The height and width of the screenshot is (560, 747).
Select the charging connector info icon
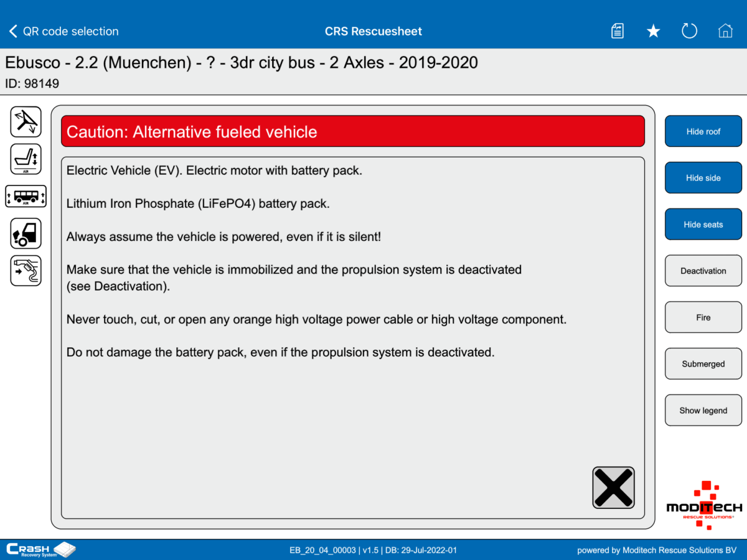26,271
